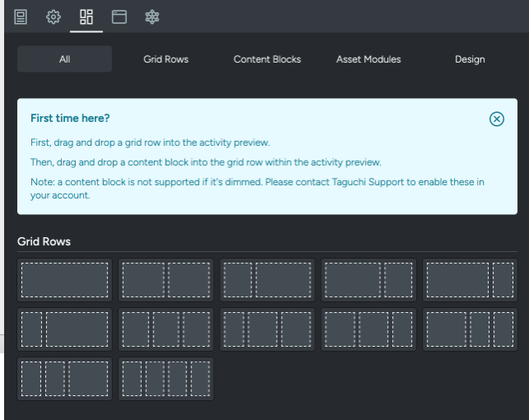The width and height of the screenshot is (529, 420).
Task: Select row with two narrow then one wide column
Action: point(64,379)
